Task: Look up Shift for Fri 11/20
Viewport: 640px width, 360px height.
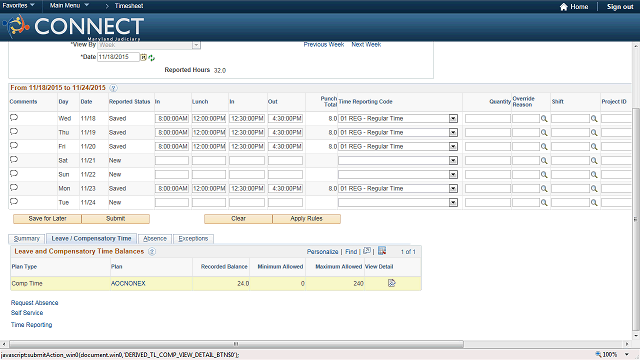Action: pos(594,147)
